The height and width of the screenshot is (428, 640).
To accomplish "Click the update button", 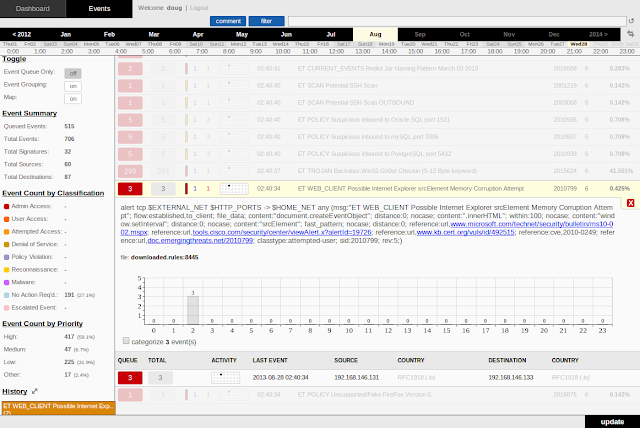I will point(612,422).
